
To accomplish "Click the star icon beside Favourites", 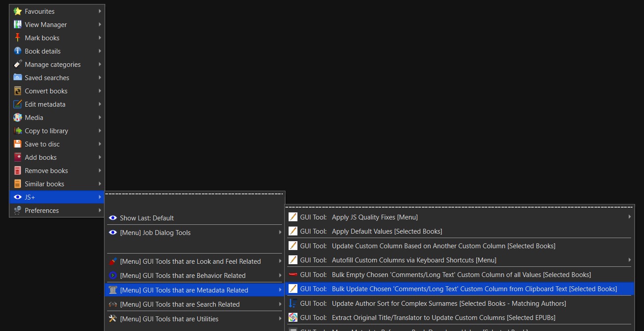I will [18, 12].
